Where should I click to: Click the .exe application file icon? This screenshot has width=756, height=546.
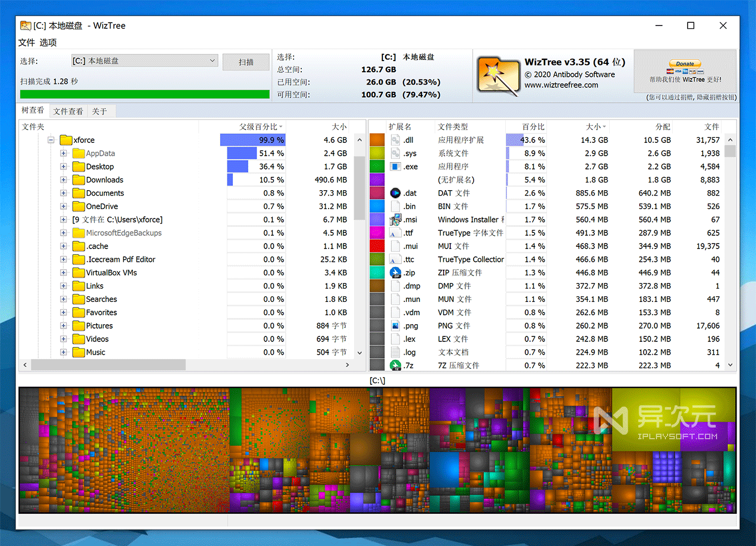pyautogui.click(x=395, y=166)
